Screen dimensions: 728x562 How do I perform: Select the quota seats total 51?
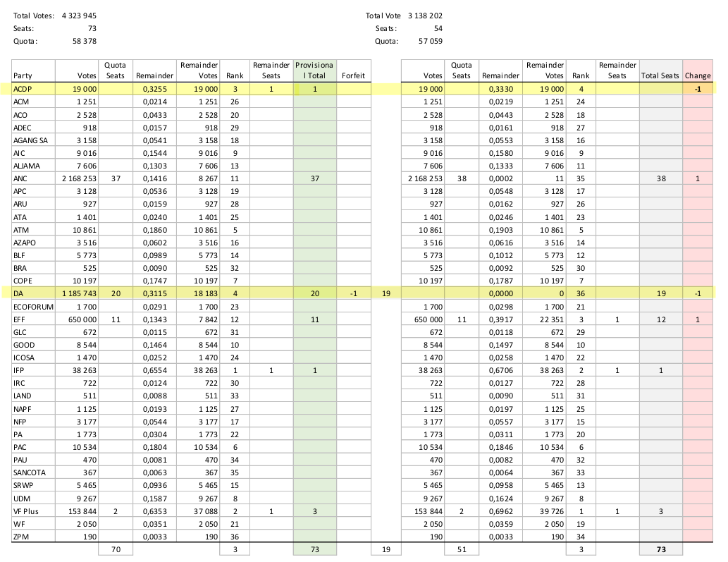click(x=462, y=549)
